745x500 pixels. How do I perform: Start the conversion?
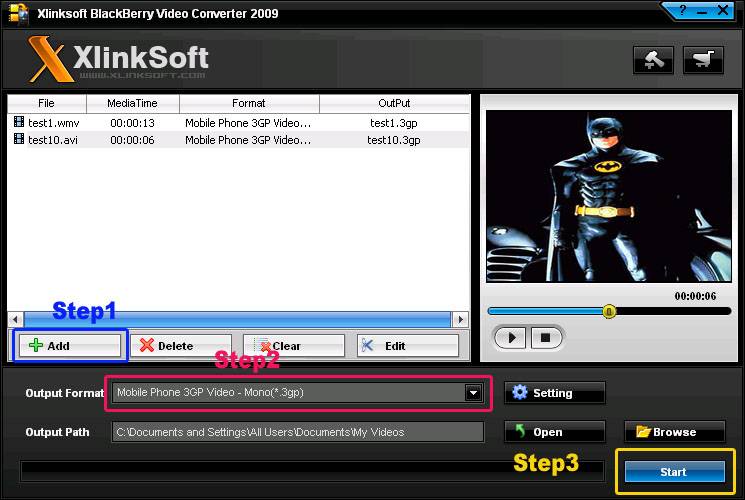pos(675,471)
